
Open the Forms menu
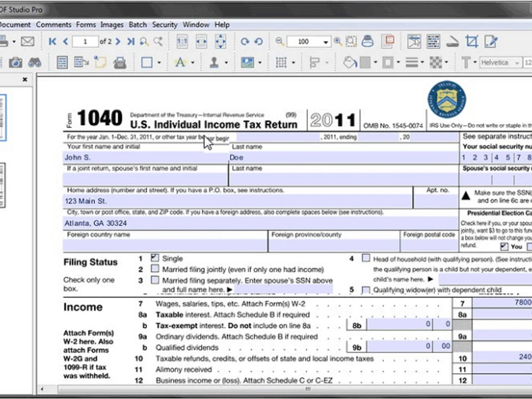(x=86, y=24)
